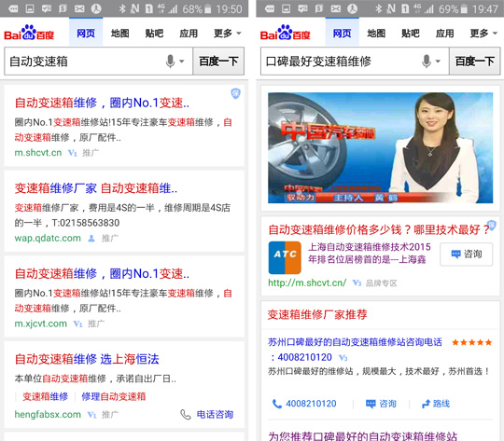The height and width of the screenshot is (441, 504).
Task: Click the shield badge on first left result
Action: pyautogui.click(x=235, y=93)
